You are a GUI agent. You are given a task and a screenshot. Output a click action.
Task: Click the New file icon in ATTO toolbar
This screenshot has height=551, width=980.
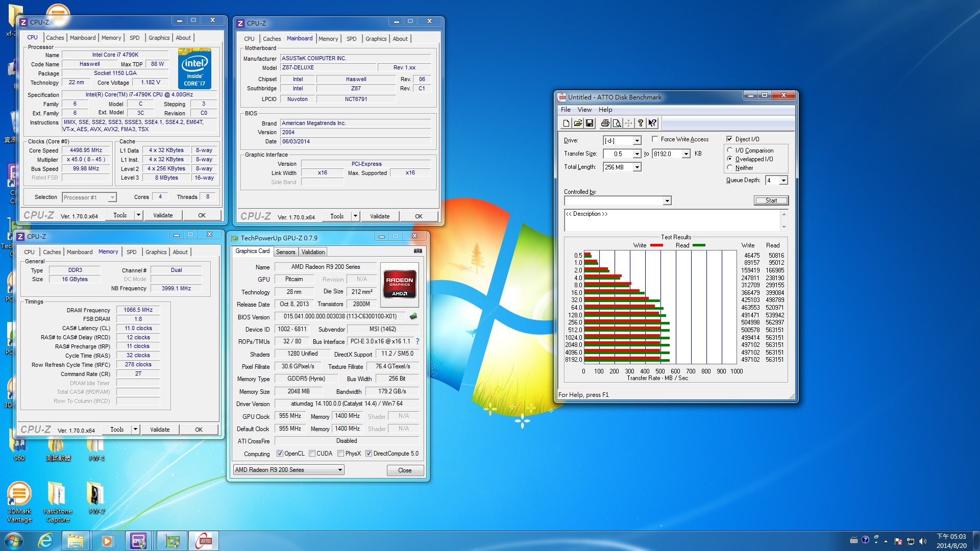click(566, 123)
